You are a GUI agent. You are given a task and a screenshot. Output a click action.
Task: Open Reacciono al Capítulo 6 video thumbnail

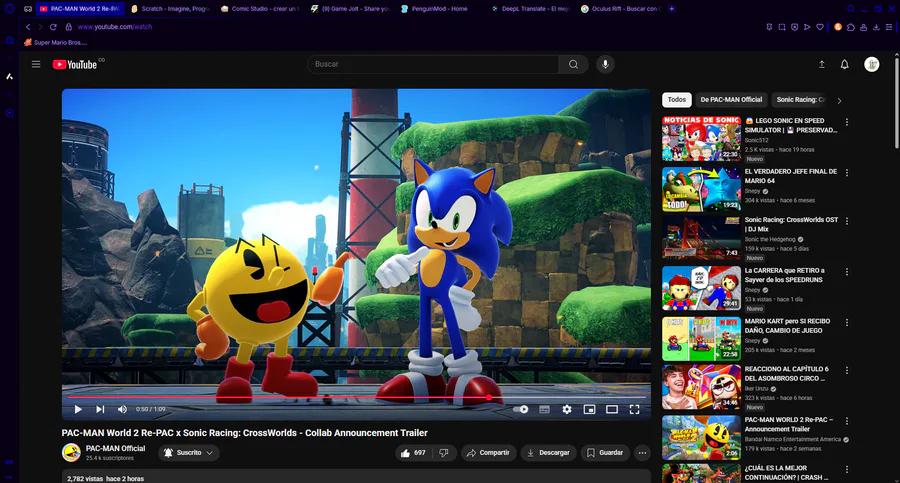(701, 387)
